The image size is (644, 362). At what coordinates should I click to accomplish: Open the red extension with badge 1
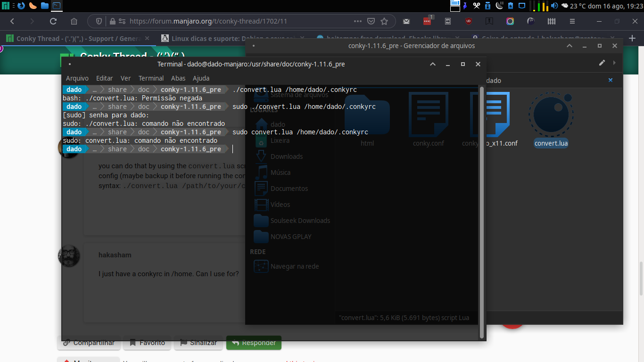click(427, 21)
